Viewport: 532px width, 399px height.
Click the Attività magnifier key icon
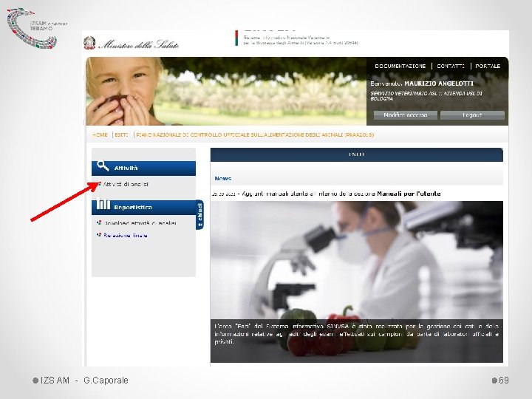click(x=103, y=166)
